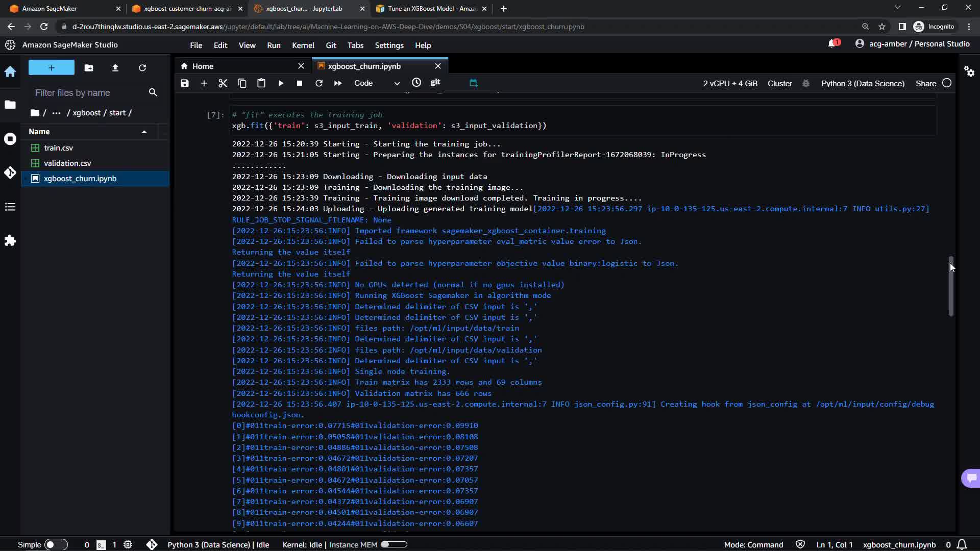Run the selected cell with the play icon
The width and height of the screenshot is (980, 551).
click(x=281, y=83)
